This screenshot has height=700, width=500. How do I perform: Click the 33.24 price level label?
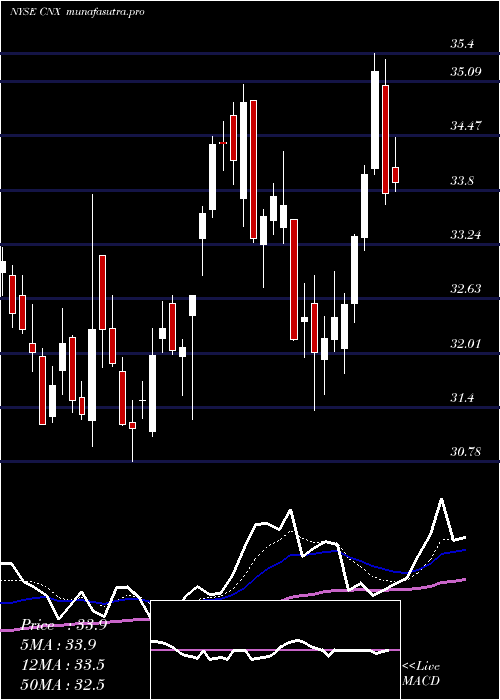[x=466, y=234]
